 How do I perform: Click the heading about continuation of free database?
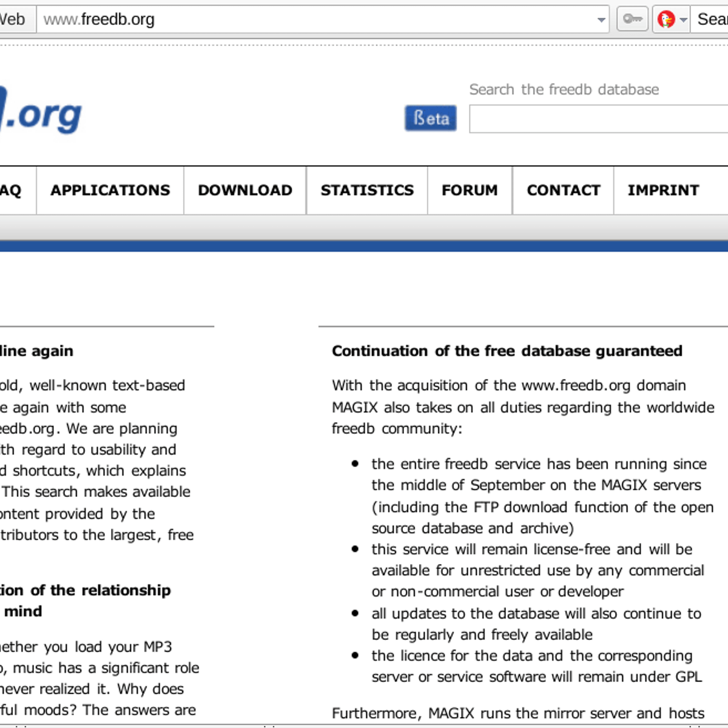(x=507, y=351)
